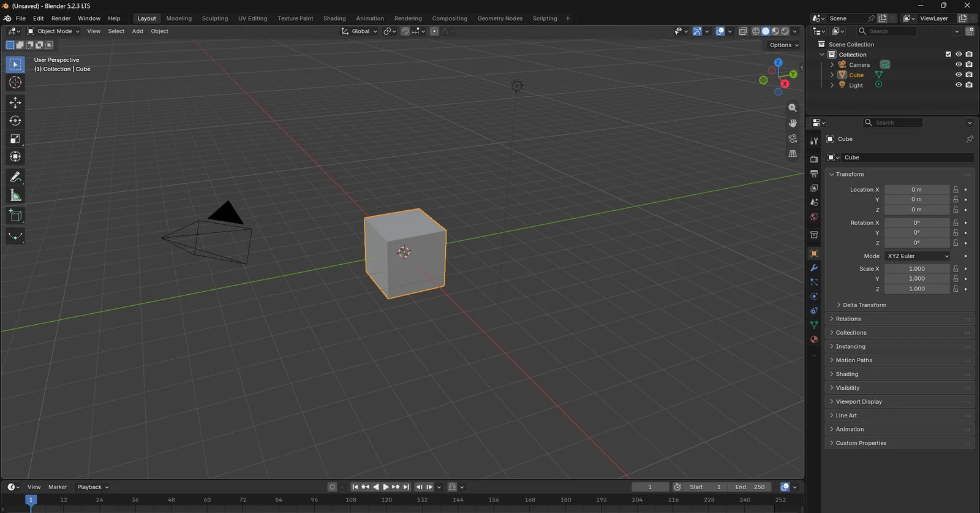Screen dimensions: 980x513
Task: Click the outliner Search field
Action: pos(887,31)
